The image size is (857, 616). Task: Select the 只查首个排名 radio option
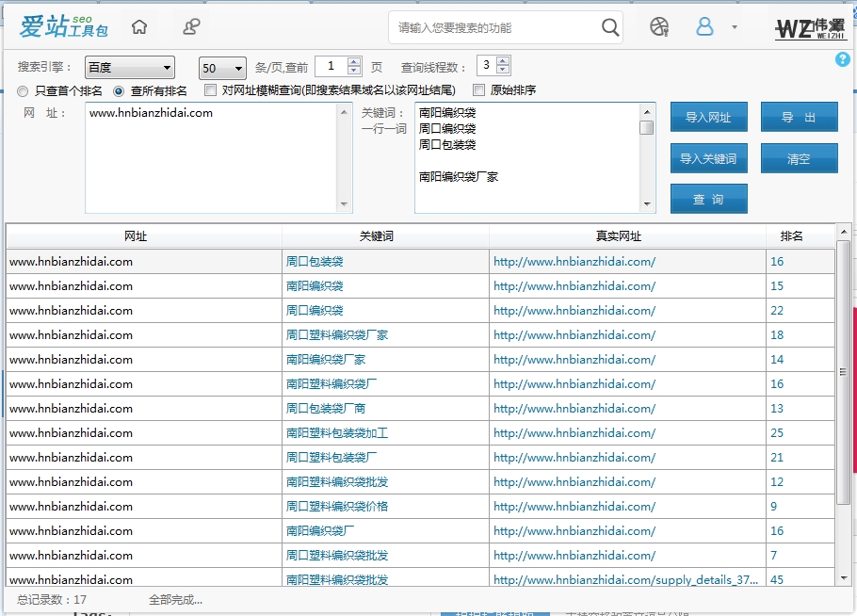pos(24,91)
